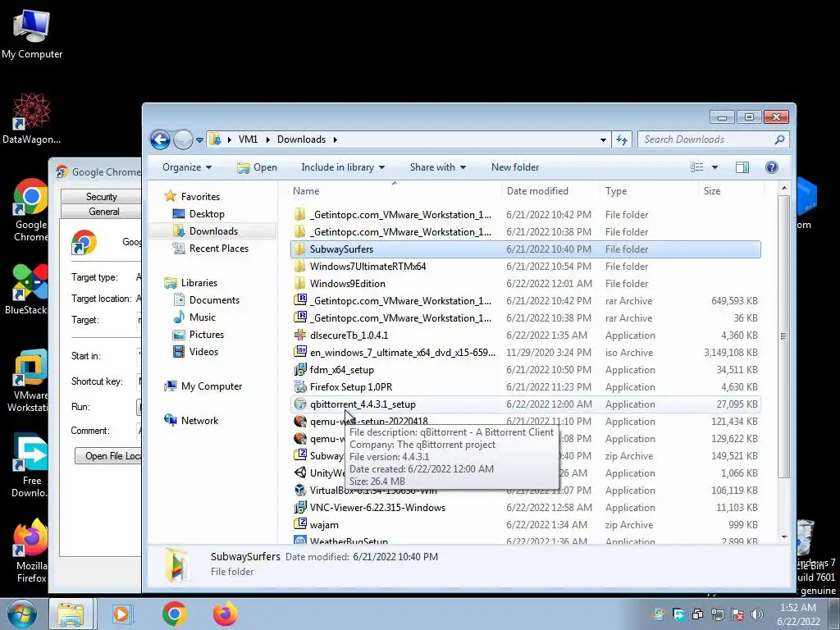The image size is (840, 630).
Task: Select DataWagon desktop shortcut
Action: coord(31,119)
